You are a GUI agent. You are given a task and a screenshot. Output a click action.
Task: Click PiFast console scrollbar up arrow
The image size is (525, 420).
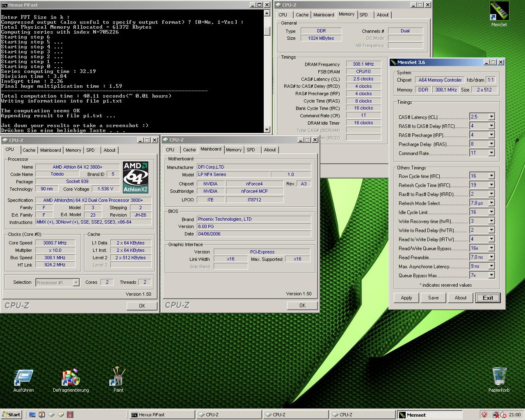pos(267,13)
